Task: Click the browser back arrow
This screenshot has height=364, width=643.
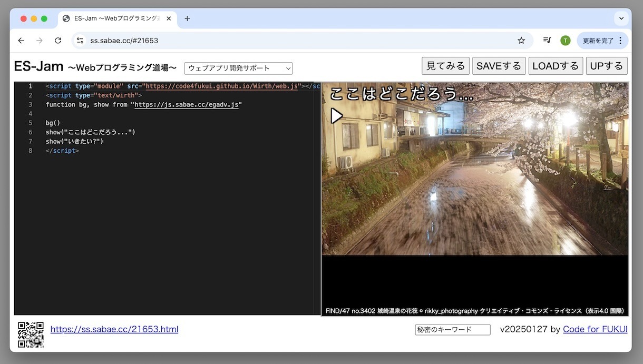Action: (x=21, y=41)
